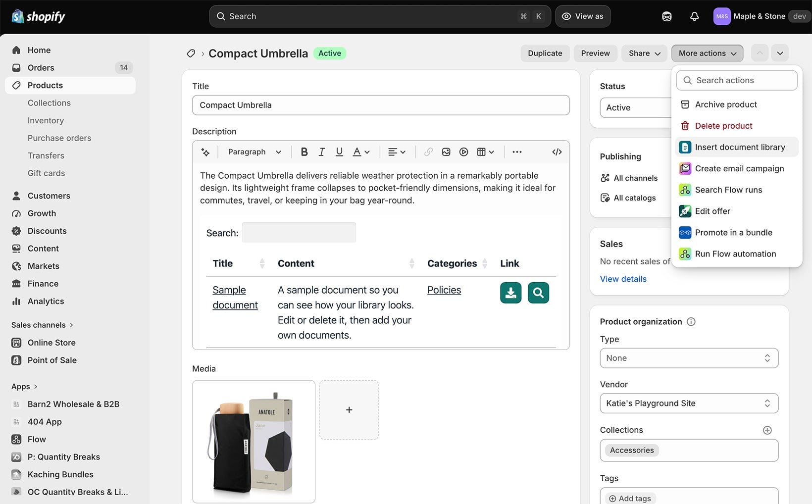
Task: Click the plus icon next to Collections
Action: coord(767,430)
